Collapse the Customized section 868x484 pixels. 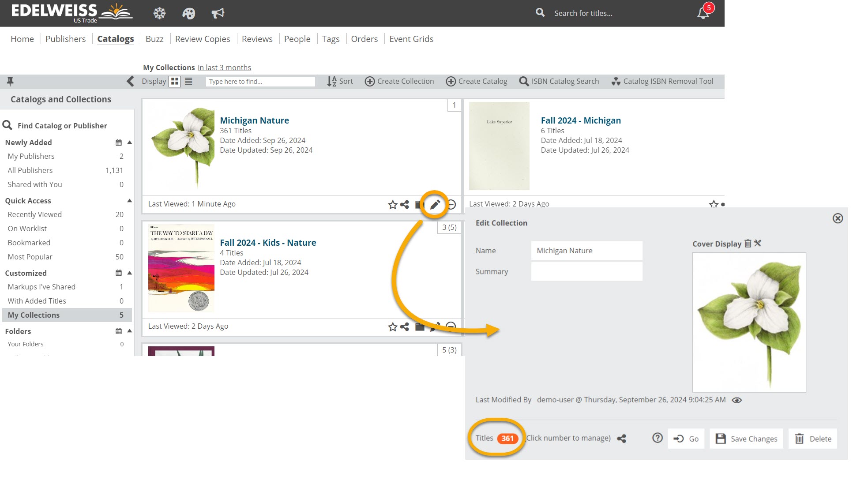point(130,273)
